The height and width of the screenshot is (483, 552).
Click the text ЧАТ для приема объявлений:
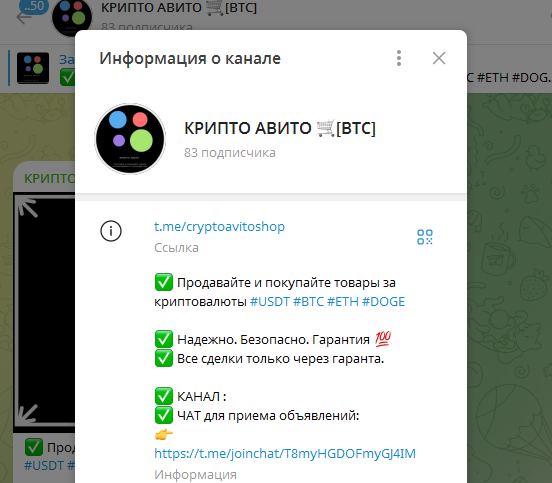tap(268, 416)
